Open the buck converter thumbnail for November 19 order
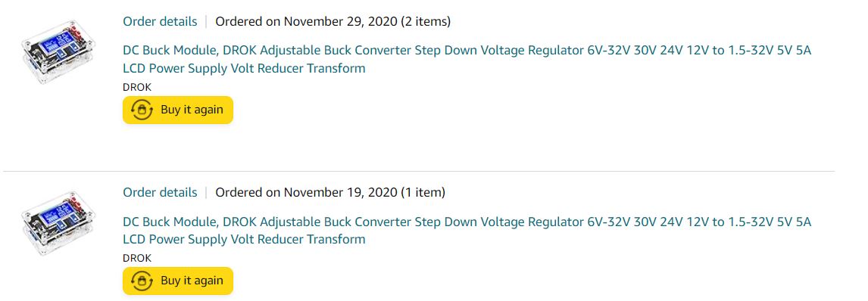 [x=58, y=223]
